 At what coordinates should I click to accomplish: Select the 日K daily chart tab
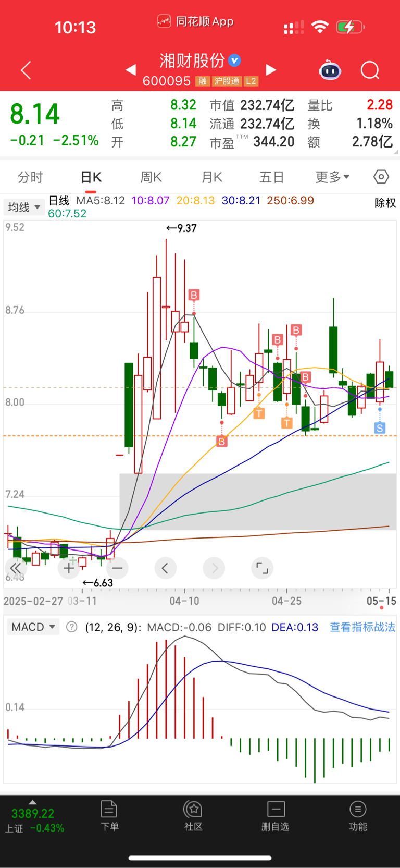91,177
